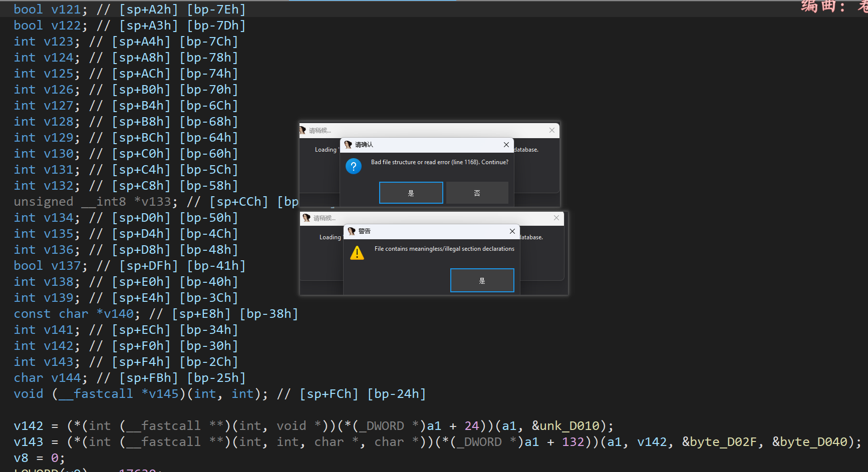Click the 'File contains meaningless/illegal section' message

(444, 249)
